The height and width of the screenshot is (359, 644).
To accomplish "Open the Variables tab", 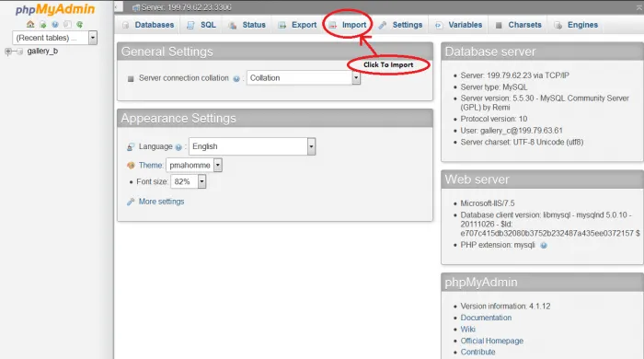I will [465, 25].
